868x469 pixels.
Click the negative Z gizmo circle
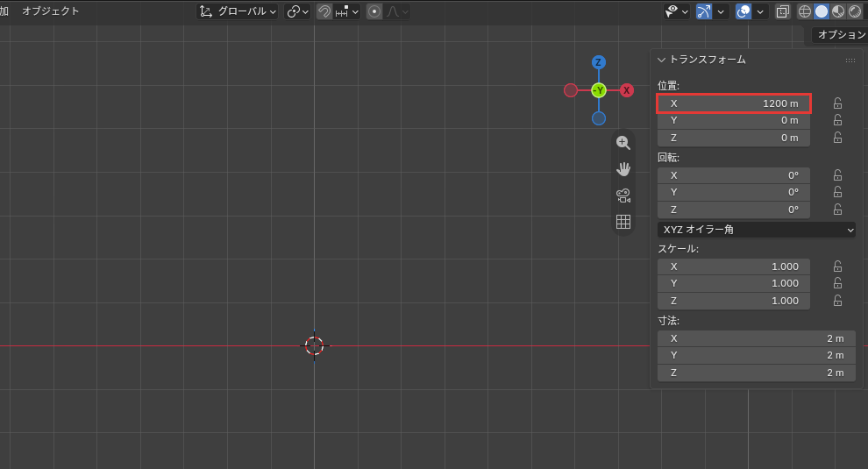pos(599,118)
